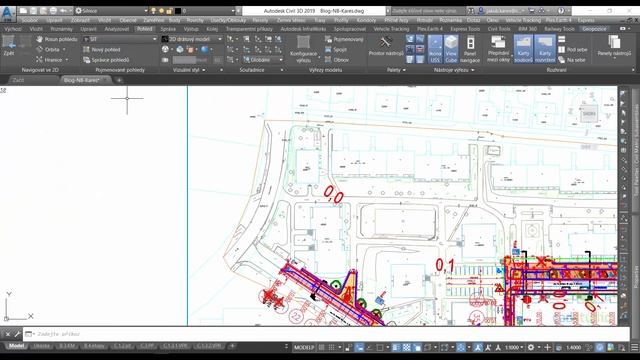The height and width of the screenshot is (360, 640).
Task: Click Obnov viewports button
Action: [337, 60]
